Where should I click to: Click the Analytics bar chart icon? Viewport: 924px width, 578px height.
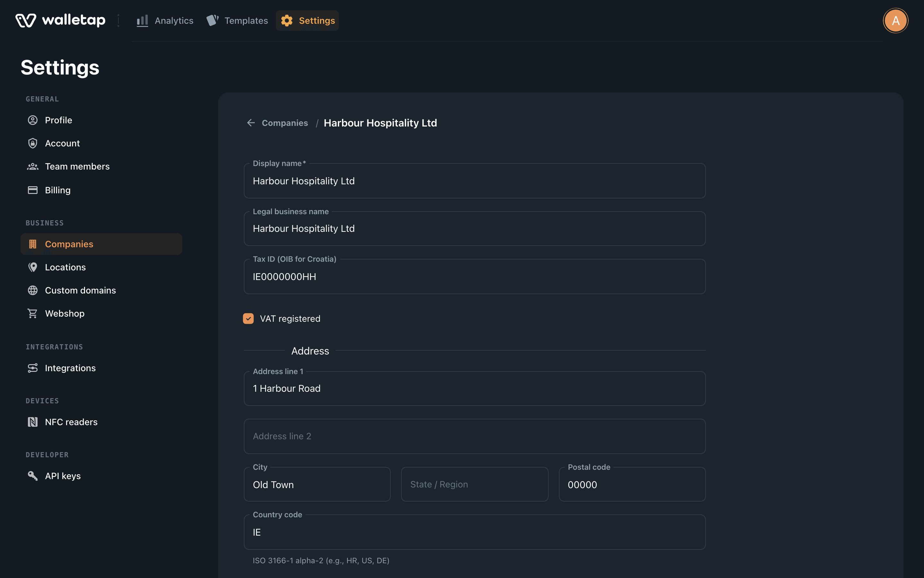142,21
